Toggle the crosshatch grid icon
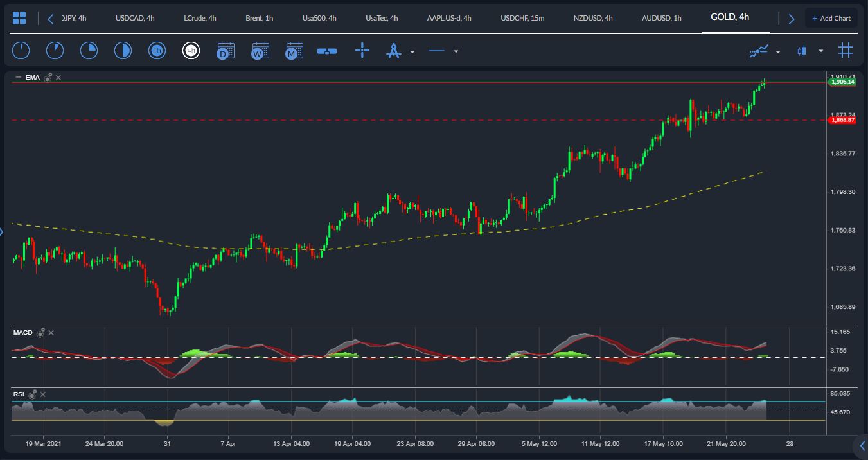 pyautogui.click(x=845, y=50)
